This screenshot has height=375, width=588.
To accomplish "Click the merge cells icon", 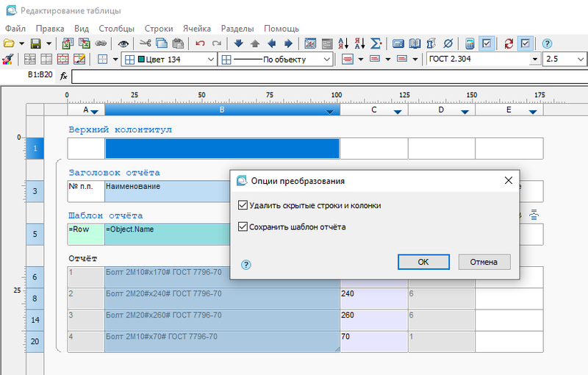I will click(x=30, y=60).
